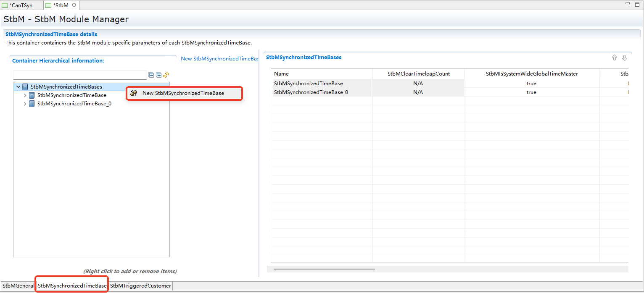
Task: Switch to the CanTSyn editor tab
Action: [21, 5]
